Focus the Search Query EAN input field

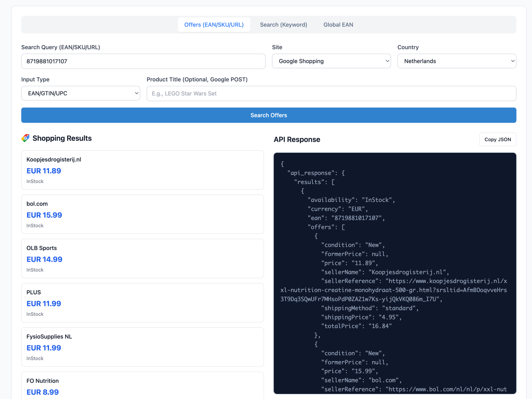coord(143,61)
